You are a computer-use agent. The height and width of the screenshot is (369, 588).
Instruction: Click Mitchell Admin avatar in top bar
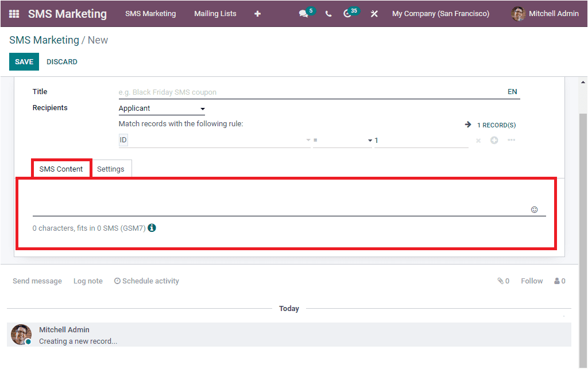click(x=519, y=14)
